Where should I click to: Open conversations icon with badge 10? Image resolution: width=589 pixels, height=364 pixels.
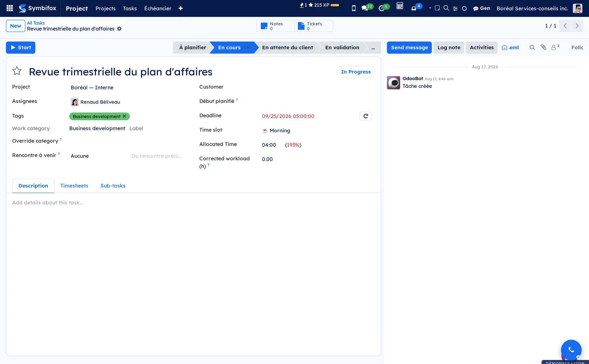[367, 8]
